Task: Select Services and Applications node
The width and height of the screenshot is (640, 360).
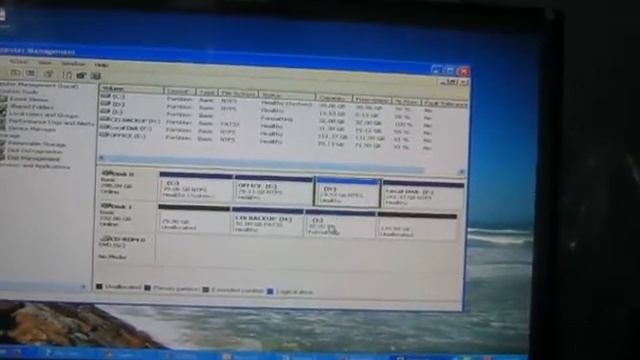Action: click(x=35, y=166)
